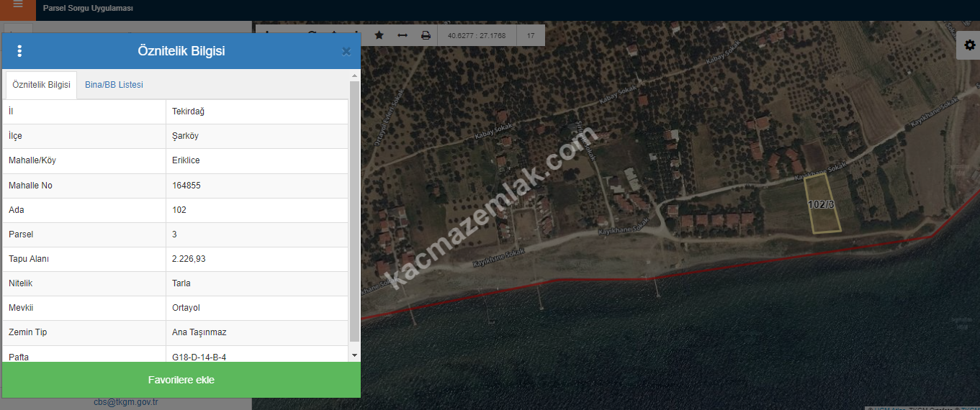Image resolution: width=980 pixels, height=410 pixels.
Task: Click the print icon on the map toolbar
Action: tap(426, 35)
